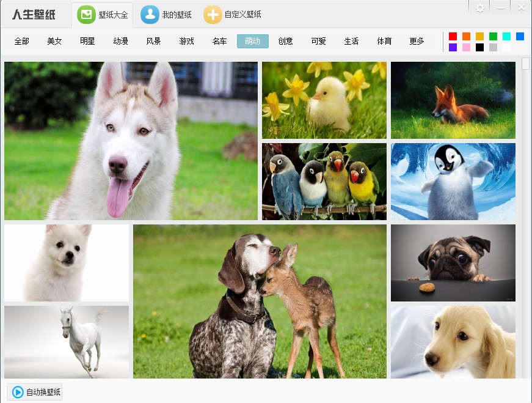Click the 自定义壁纸 plus icon
532x403 pixels.
pyautogui.click(x=213, y=15)
